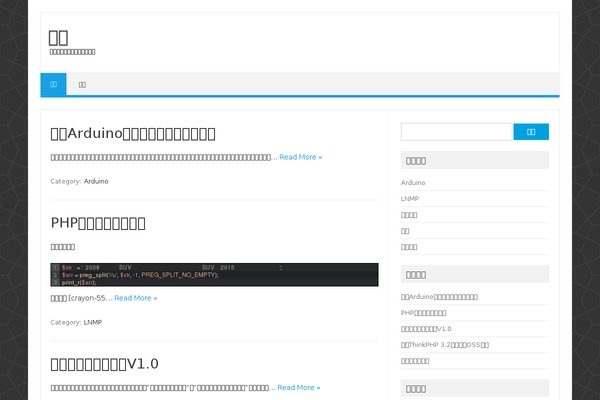Open the PHP post title in main column
Image resolution: width=600 pixels, height=400 pixels.
tap(98, 223)
